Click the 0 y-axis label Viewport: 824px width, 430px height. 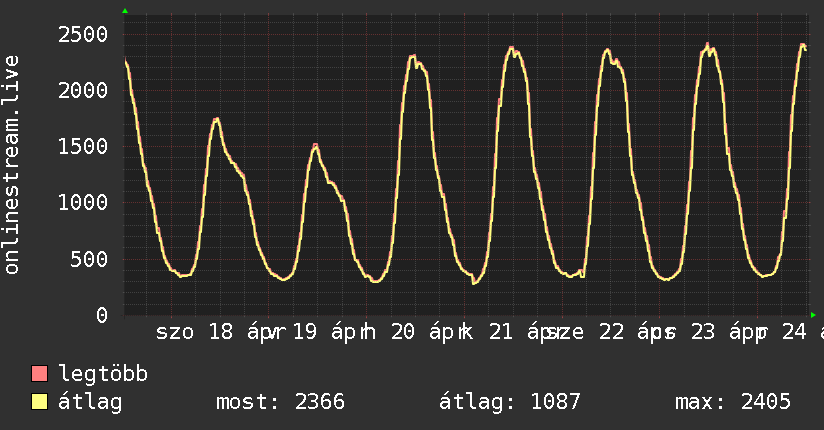[101, 315]
